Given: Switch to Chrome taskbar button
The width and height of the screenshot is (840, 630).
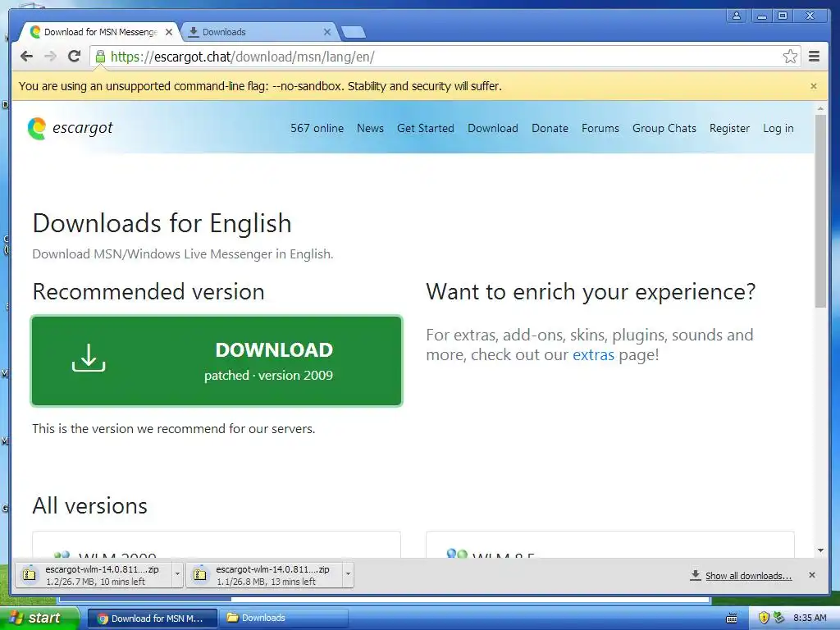Looking at the screenshot, I should (x=152, y=619).
